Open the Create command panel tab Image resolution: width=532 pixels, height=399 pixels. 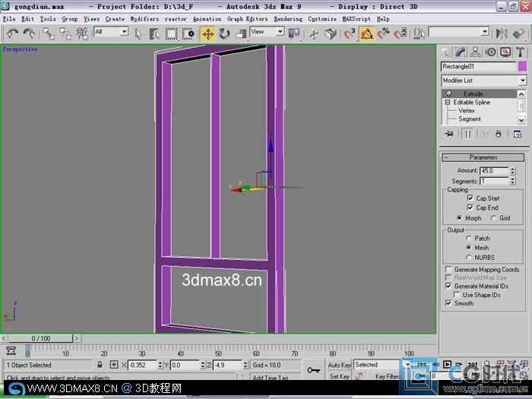[445, 52]
